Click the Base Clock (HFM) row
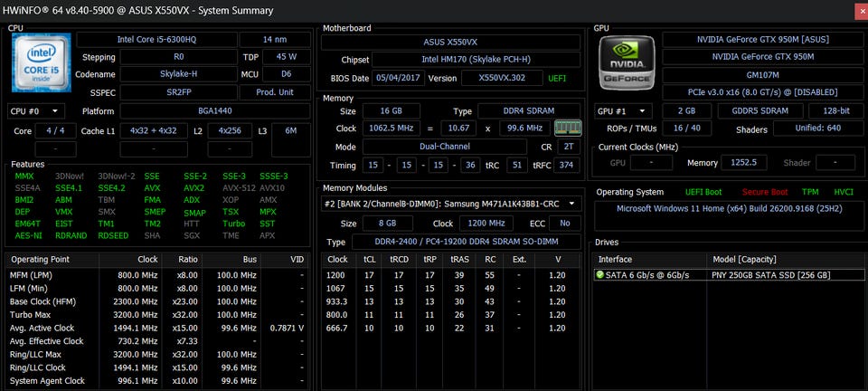 (157, 301)
